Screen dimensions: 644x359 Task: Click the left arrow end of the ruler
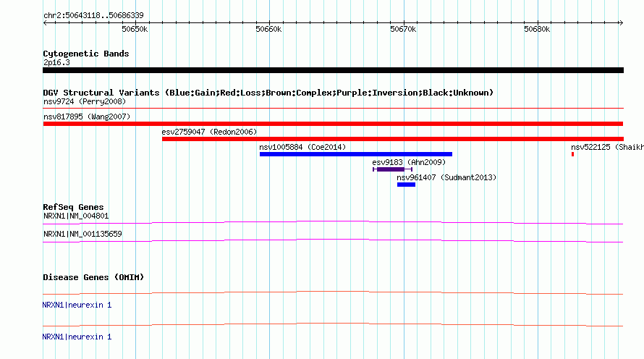(45, 22)
